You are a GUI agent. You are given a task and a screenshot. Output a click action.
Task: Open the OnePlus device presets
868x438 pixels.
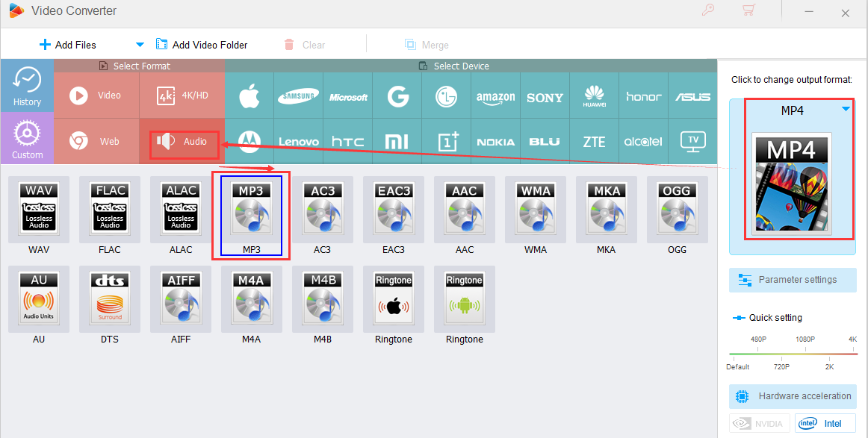446,142
